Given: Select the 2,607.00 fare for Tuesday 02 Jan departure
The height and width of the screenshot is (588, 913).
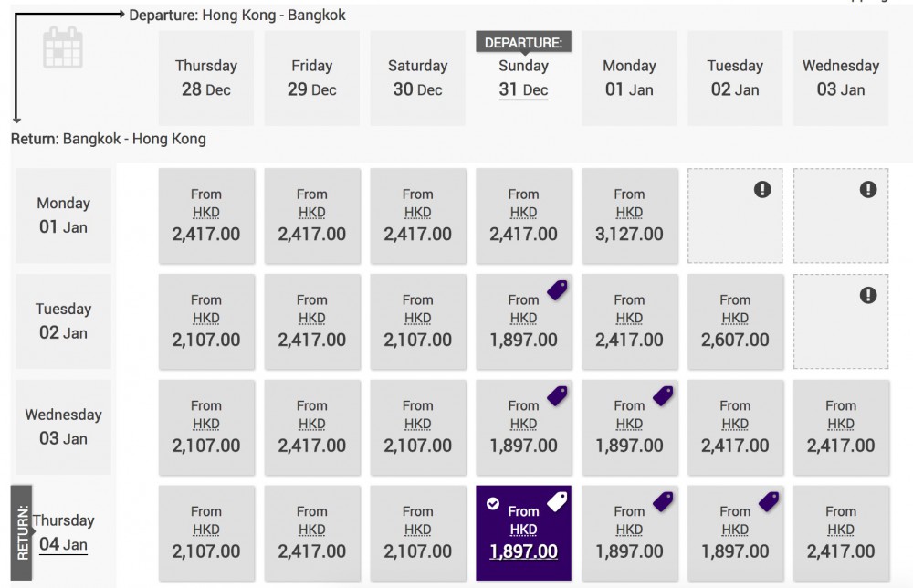Looking at the screenshot, I should 735,321.
